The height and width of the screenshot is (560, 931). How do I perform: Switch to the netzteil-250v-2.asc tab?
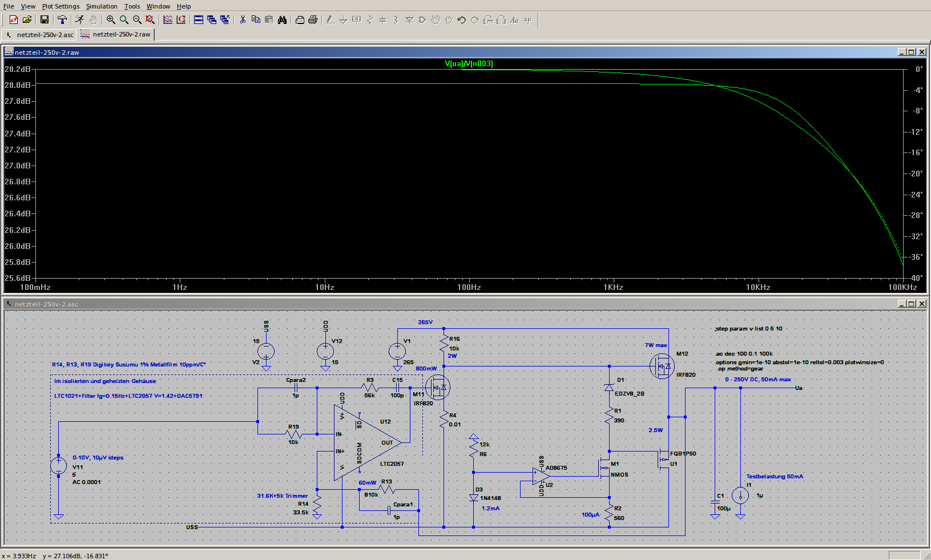coord(40,35)
